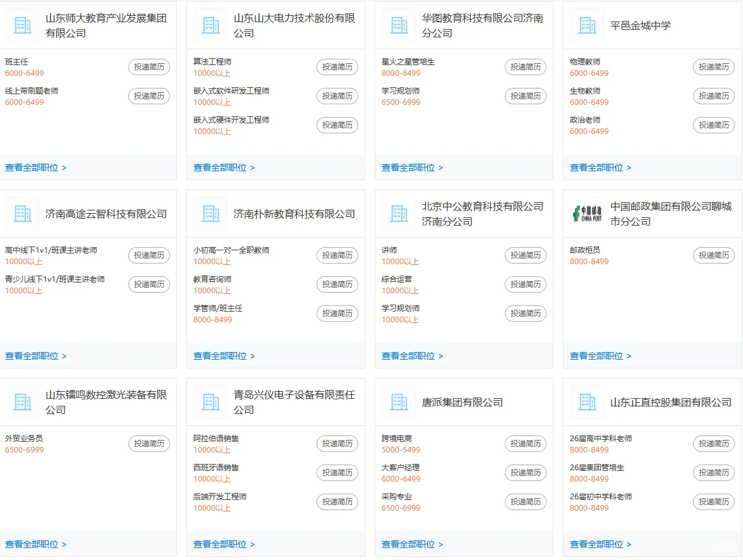The width and height of the screenshot is (743, 560).
Task: Submit resume for 跨境电商
Action: [526, 443]
